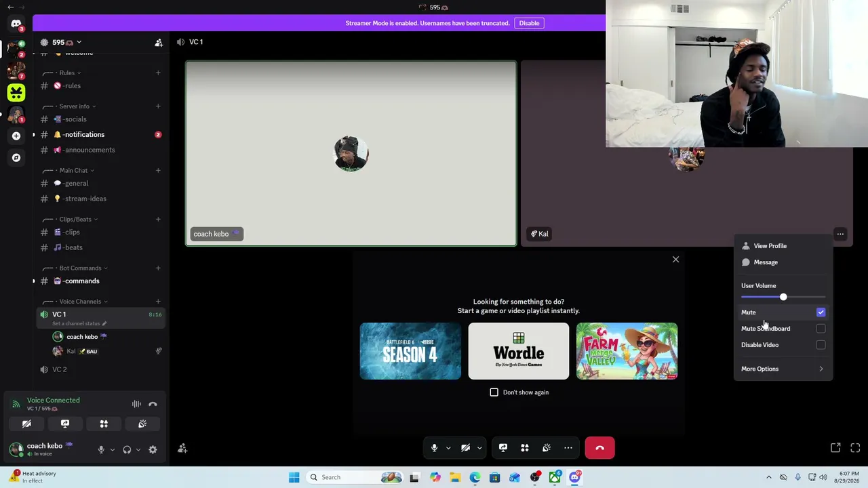Click the red hang-up button
The width and height of the screenshot is (868, 488).
(599, 448)
